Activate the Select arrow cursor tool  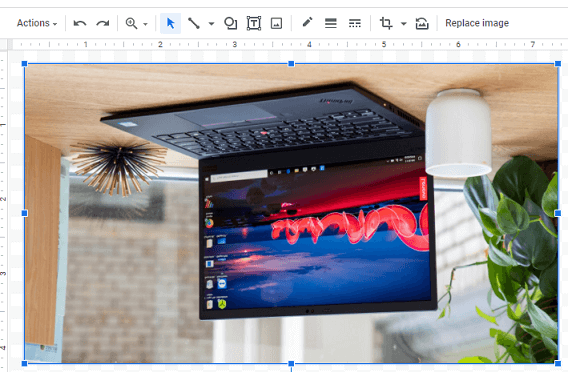click(171, 23)
